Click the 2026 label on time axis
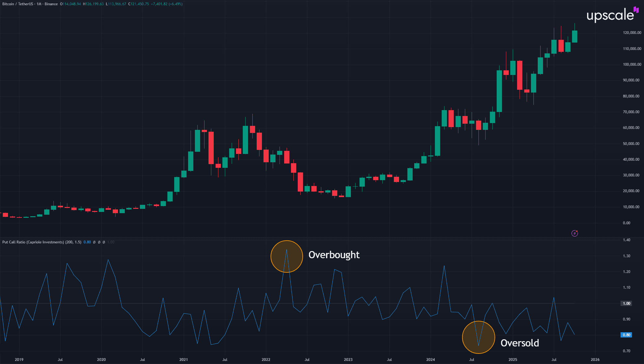This screenshot has width=644, height=364. pos(595,360)
